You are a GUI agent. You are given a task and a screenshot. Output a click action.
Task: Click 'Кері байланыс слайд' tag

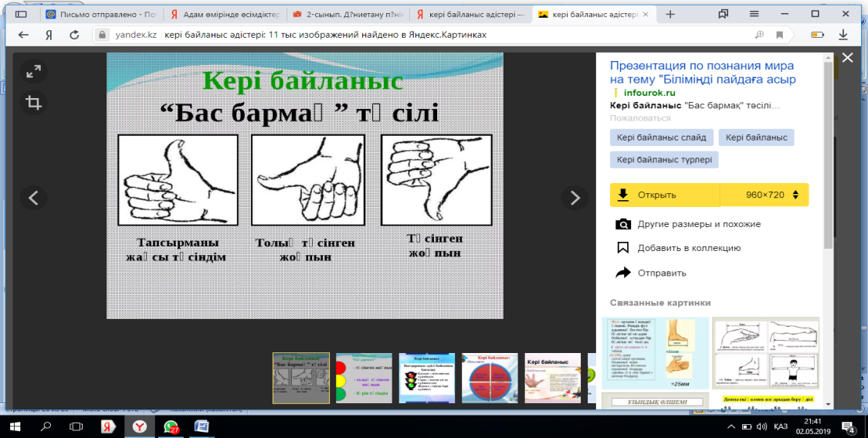pyautogui.click(x=662, y=138)
